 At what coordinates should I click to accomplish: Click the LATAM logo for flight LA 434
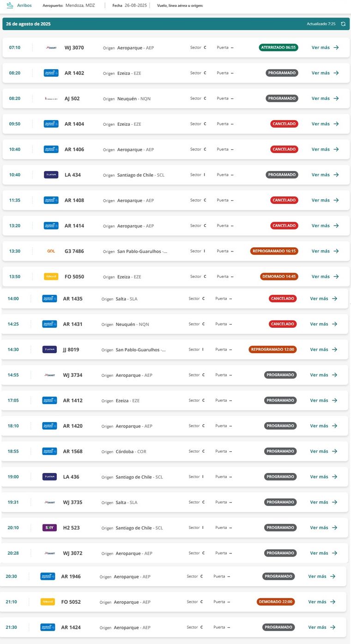coord(51,175)
